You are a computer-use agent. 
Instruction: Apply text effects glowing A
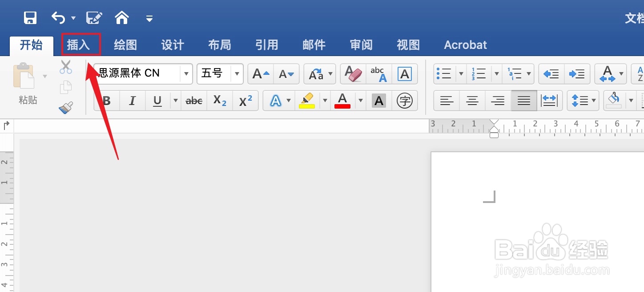[x=276, y=101]
